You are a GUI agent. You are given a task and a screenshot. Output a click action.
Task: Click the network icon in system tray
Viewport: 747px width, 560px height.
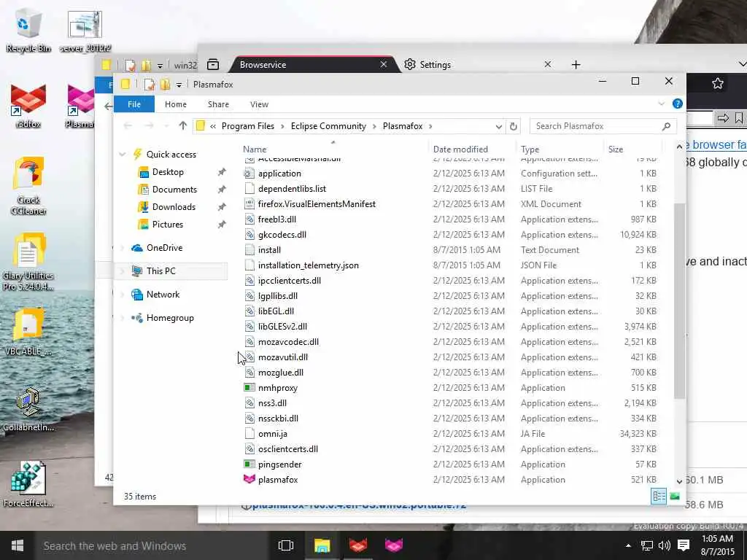(x=646, y=545)
